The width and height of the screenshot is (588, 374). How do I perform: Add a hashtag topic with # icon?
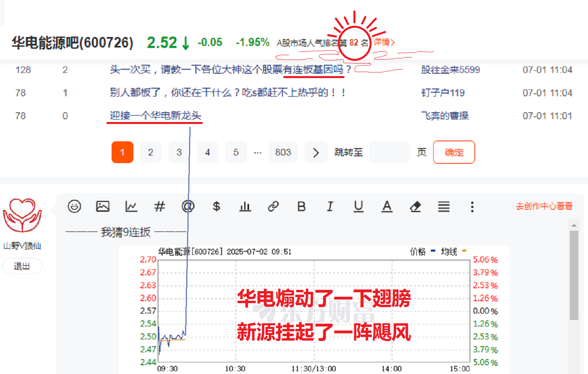tap(160, 207)
